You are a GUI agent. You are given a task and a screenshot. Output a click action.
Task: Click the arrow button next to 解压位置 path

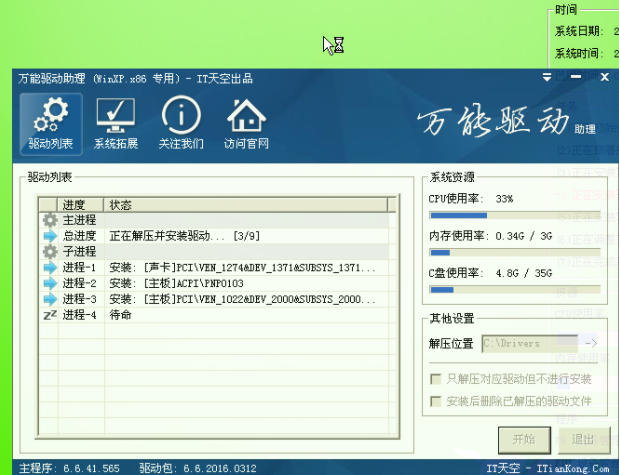pos(590,343)
